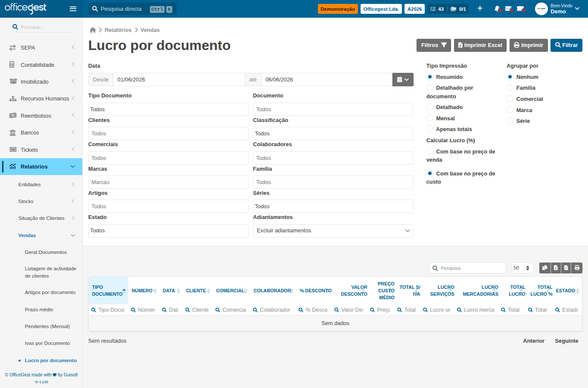The height and width of the screenshot is (388, 588).
Task: Click the Contabilidade calculator icon
Action: tap(12, 65)
